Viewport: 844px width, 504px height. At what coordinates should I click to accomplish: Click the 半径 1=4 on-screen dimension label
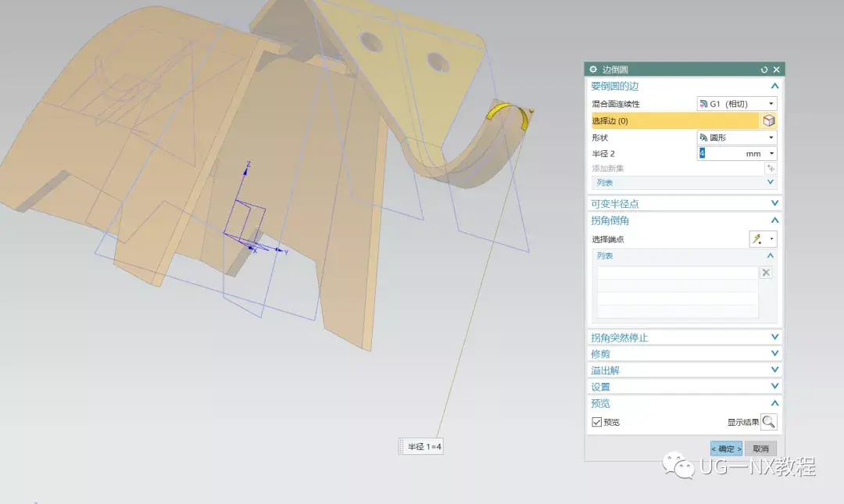(424, 446)
